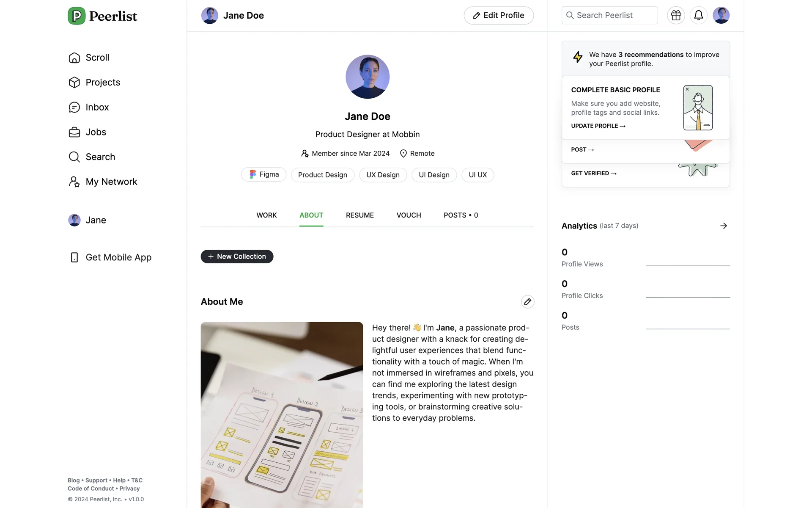Open the gift rewards icon
The width and height of the screenshot is (812, 508).
pos(676,15)
